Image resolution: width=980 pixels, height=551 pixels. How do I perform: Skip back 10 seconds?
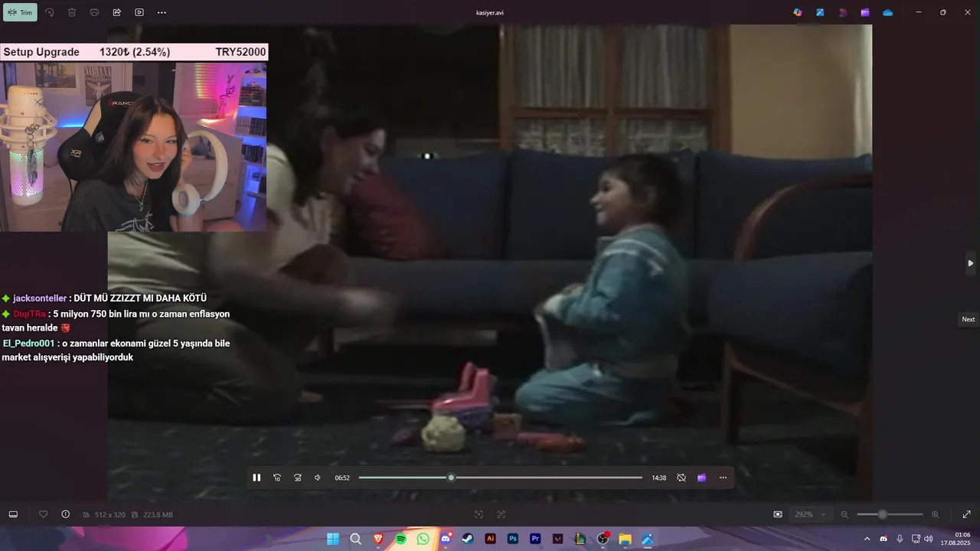point(277,478)
